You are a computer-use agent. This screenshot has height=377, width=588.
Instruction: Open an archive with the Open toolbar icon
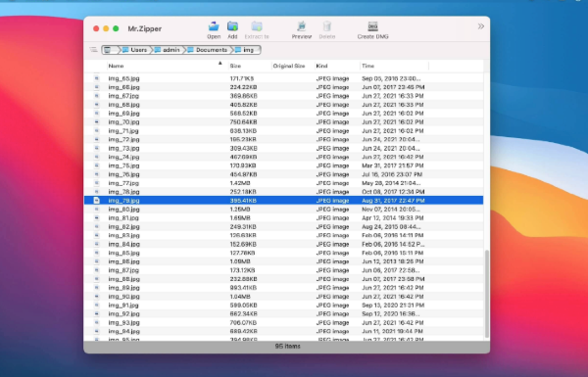tap(214, 30)
